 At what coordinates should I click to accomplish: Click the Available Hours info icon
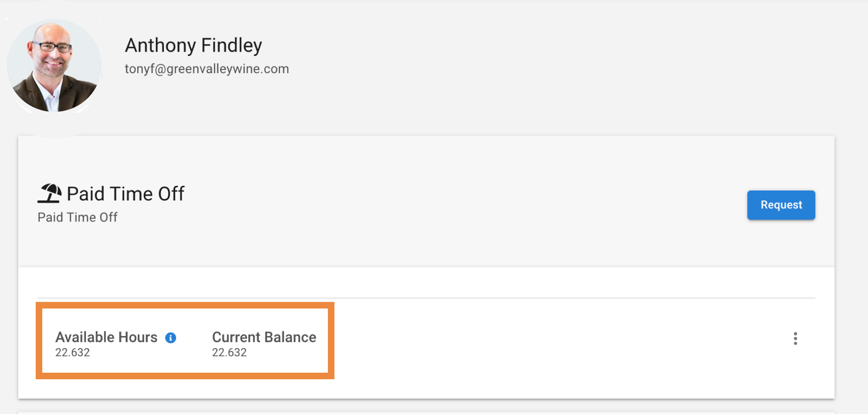170,337
